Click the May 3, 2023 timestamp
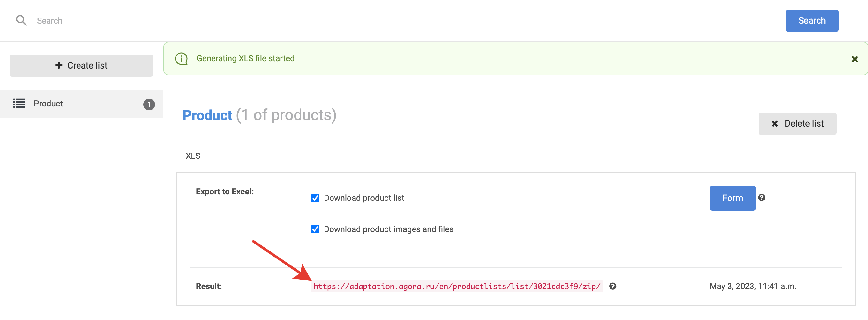The width and height of the screenshot is (868, 320). (x=752, y=286)
